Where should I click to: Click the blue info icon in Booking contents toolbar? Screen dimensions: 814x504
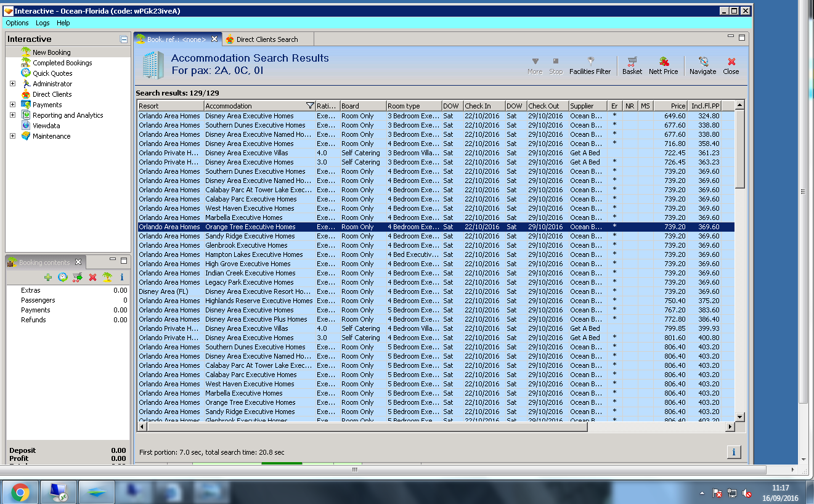click(x=122, y=277)
